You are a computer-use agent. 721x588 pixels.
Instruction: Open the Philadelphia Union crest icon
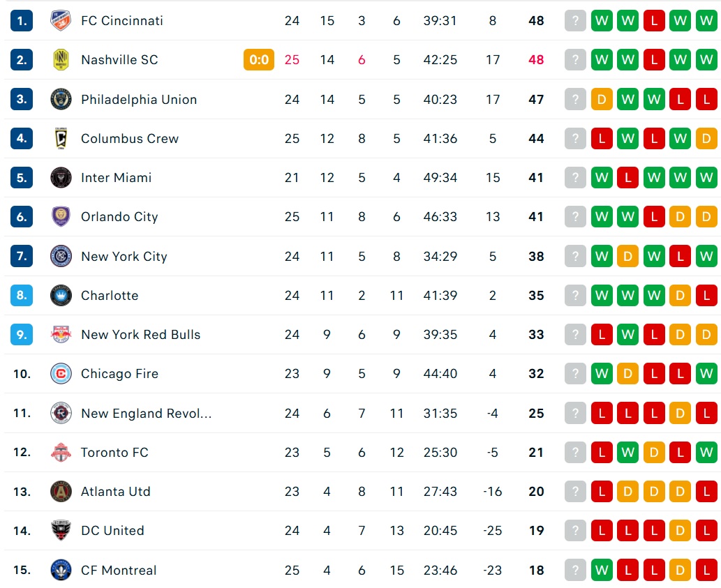click(x=61, y=99)
